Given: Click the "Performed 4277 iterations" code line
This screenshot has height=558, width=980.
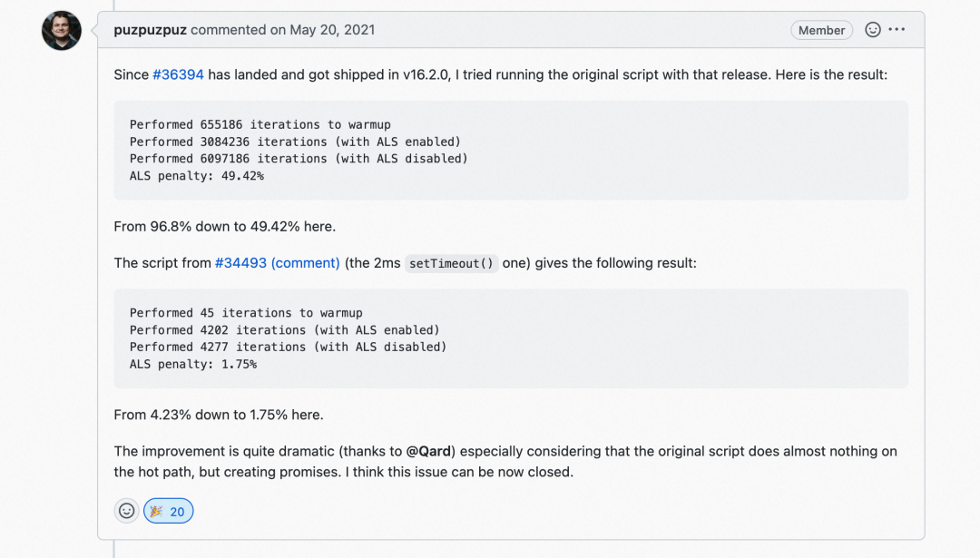Looking at the screenshot, I should (x=288, y=347).
